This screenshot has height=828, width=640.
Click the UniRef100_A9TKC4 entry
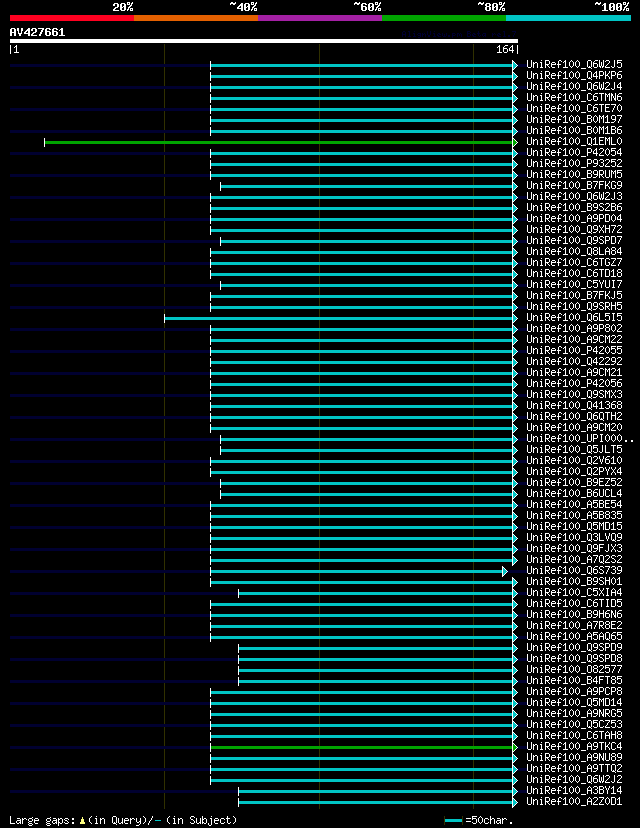pos(574,747)
